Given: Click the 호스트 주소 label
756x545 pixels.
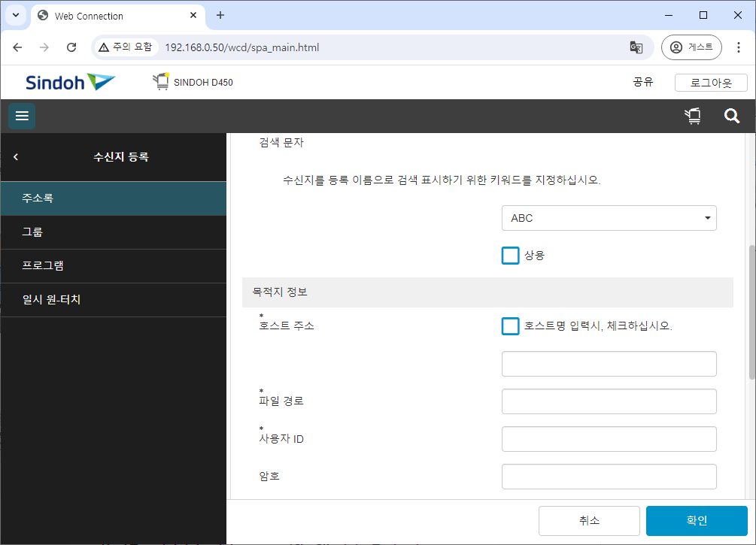Looking at the screenshot, I should [x=287, y=325].
